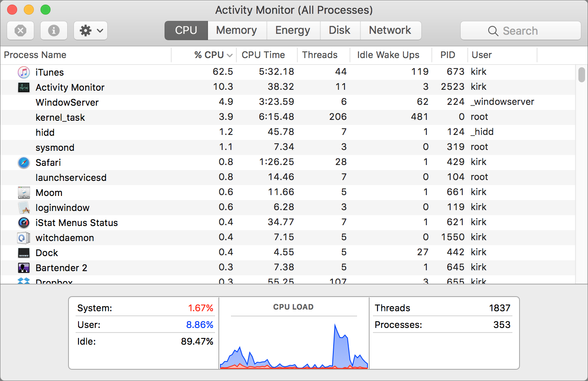Viewport: 588px width, 381px height.
Task: Click the Safari compass icon
Action: pyautogui.click(x=24, y=163)
